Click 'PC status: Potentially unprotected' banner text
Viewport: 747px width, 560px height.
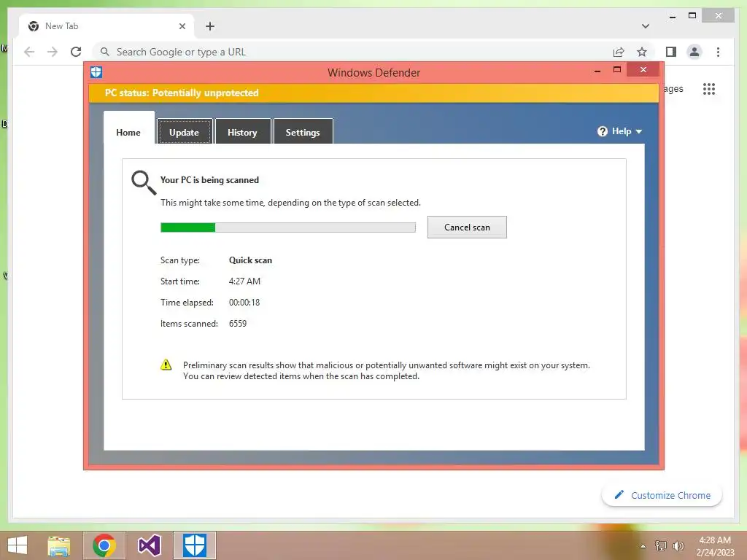click(x=182, y=93)
